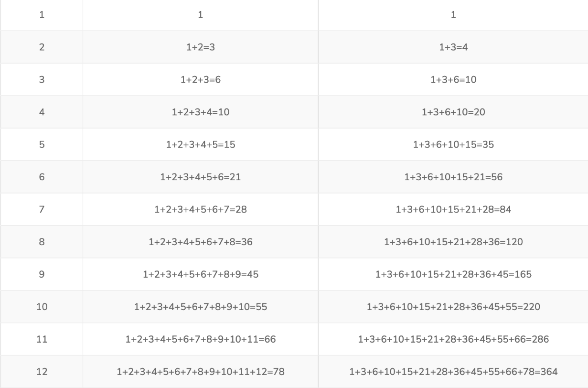The image size is (588, 388).
Task: Select the 1+3+6=10 cell
Action: click(453, 80)
